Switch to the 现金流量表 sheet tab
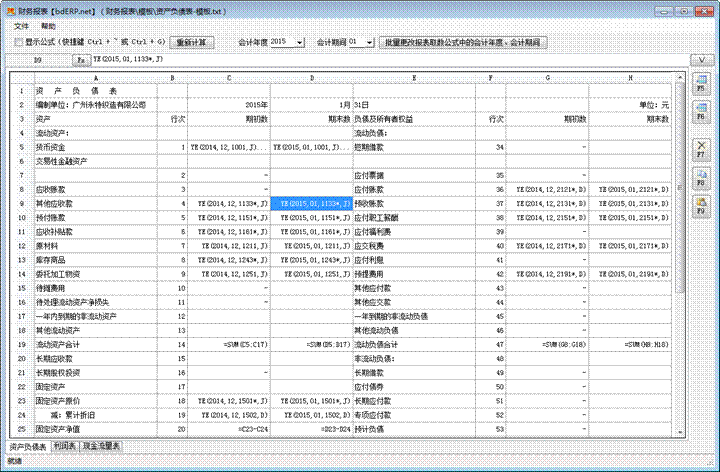The width and height of the screenshot is (720, 472). click(101, 446)
